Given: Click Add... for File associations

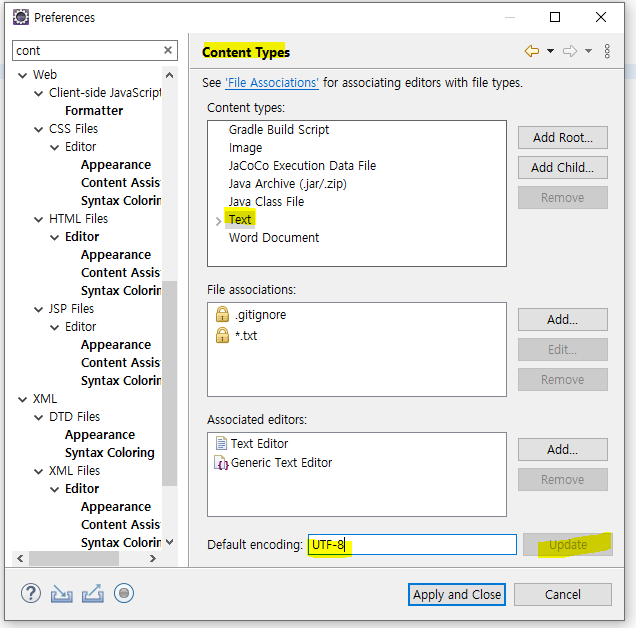Looking at the screenshot, I should (563, 320).
